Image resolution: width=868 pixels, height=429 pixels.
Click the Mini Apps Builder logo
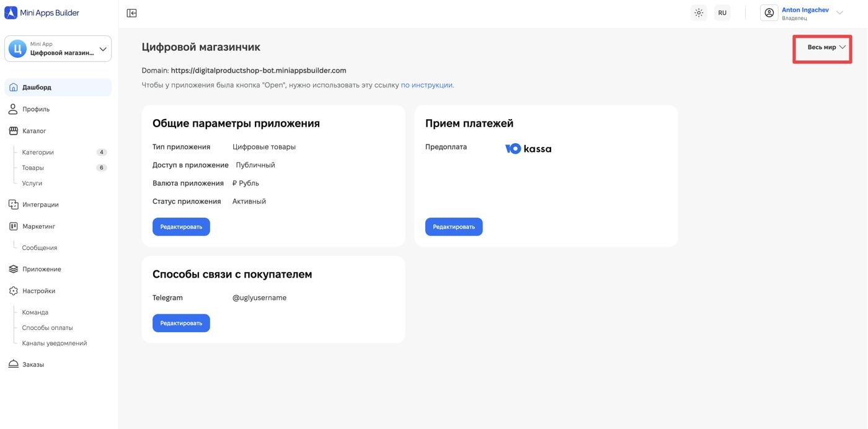[x=42, y=13]
